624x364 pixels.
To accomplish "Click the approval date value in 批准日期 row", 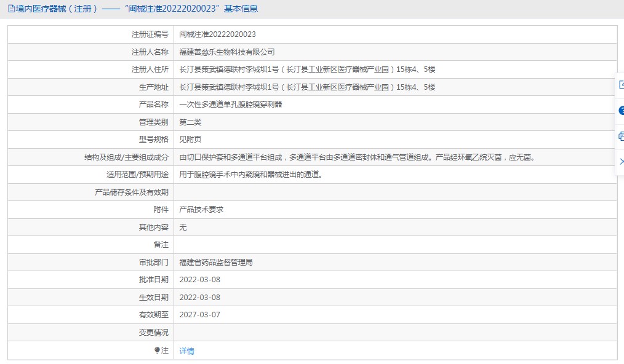I will [x=200, y=279].
